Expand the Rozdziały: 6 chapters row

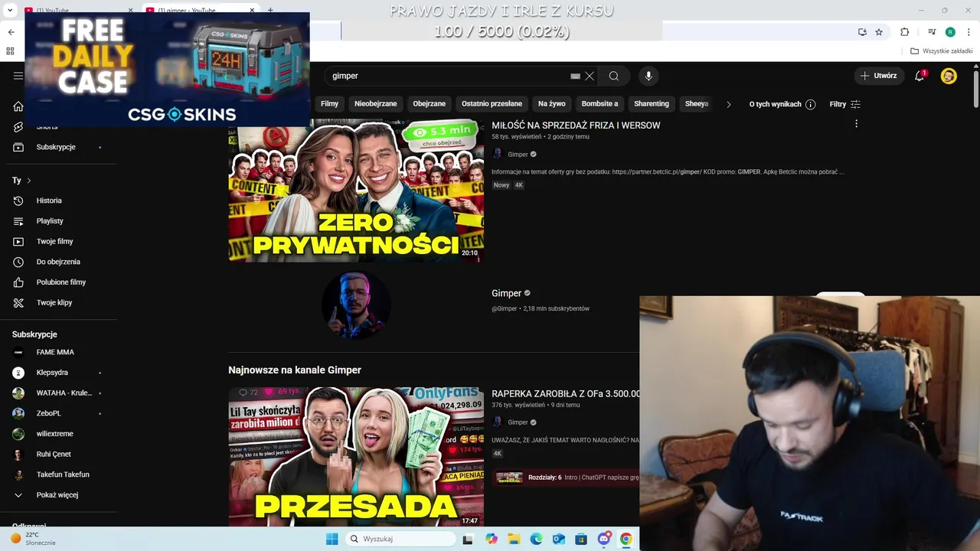(x=566, y=478)
